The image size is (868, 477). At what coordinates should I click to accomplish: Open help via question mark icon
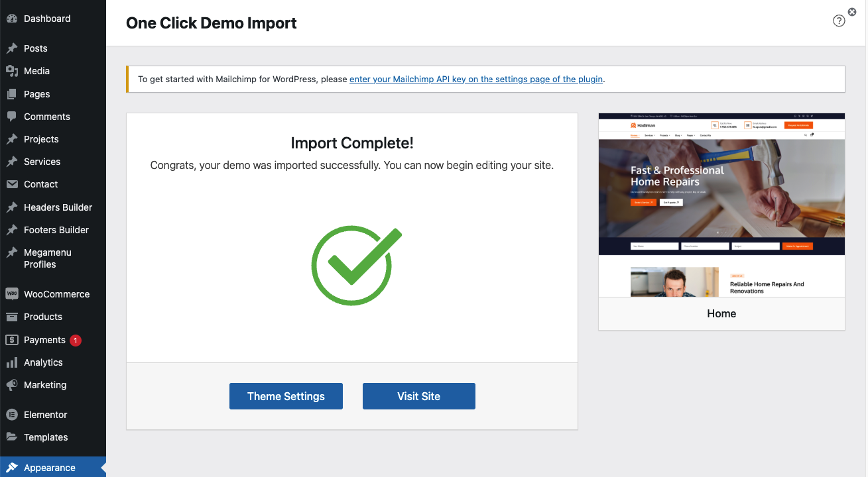(x=839, y=21)
